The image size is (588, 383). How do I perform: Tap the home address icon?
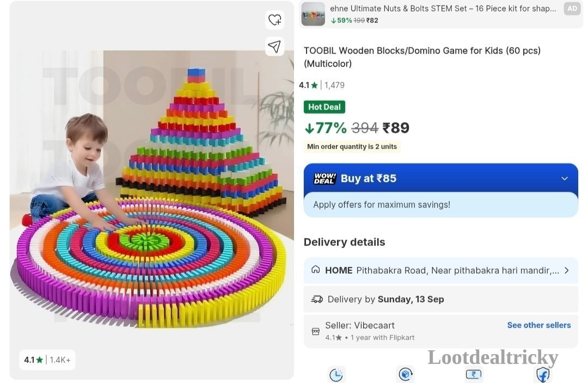click(x=316, y=269)
